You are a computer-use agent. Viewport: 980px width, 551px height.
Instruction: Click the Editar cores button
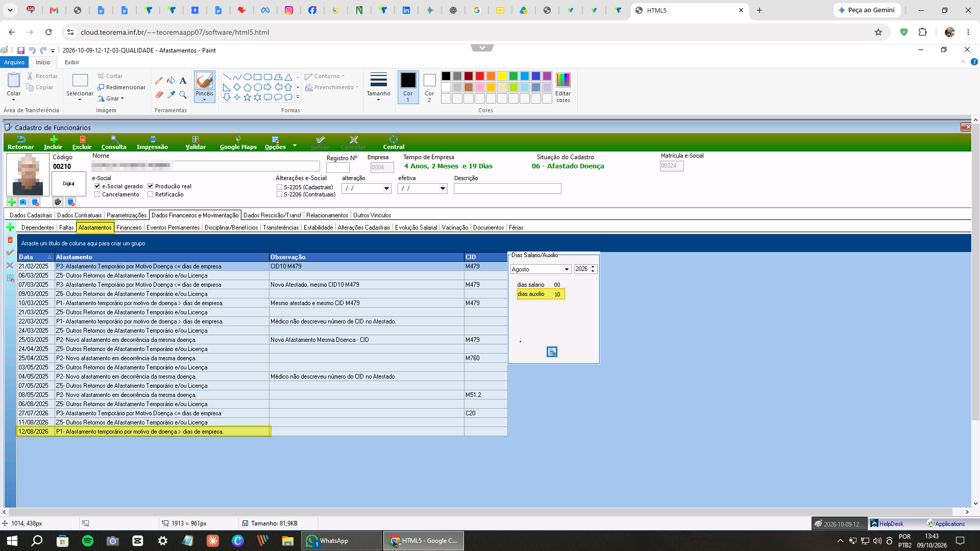pos(563,87)
